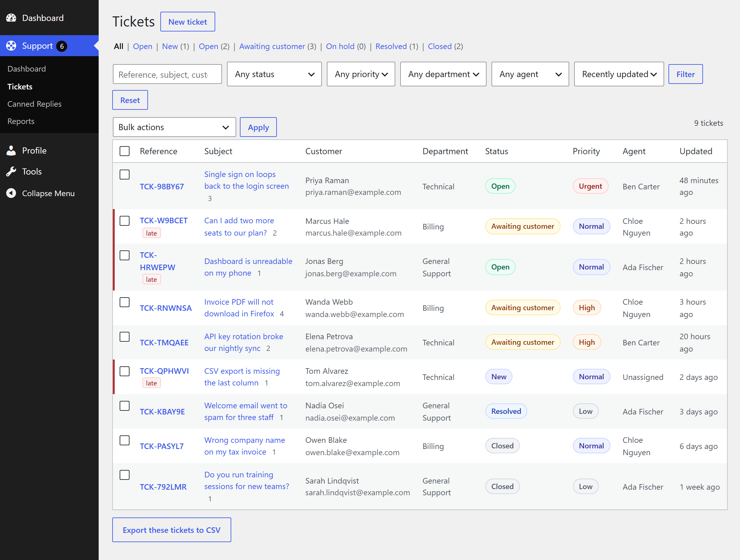The width and height of the screenshot is (740, 560).
Task: Click the Filter button
Action: [685, 74]
